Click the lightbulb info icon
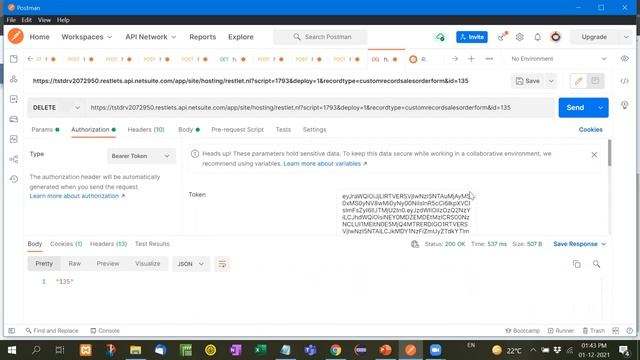 click(x=624, y=105)
